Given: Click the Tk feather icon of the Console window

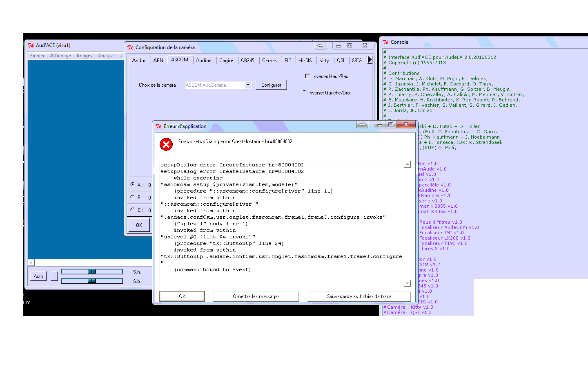Looking at the screenshot, I should (x=385, y=42).
